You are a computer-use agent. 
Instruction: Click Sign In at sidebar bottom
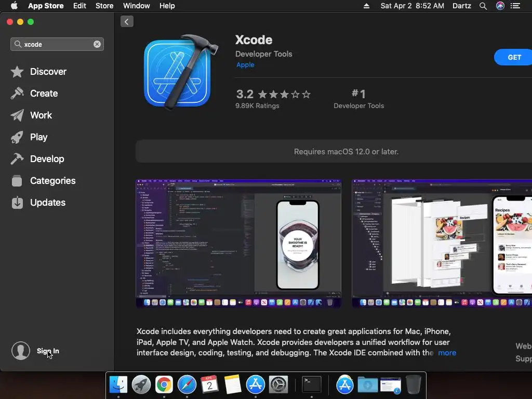pos(48,351)
